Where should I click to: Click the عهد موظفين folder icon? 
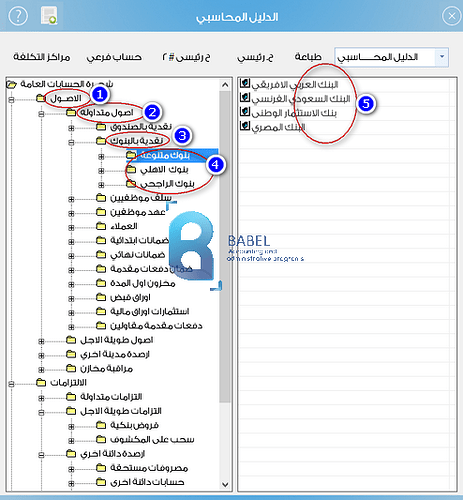point(101,212)
